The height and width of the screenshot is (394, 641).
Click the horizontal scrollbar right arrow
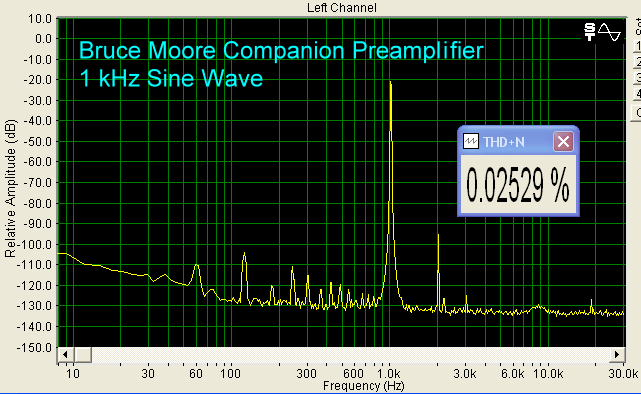617,354
